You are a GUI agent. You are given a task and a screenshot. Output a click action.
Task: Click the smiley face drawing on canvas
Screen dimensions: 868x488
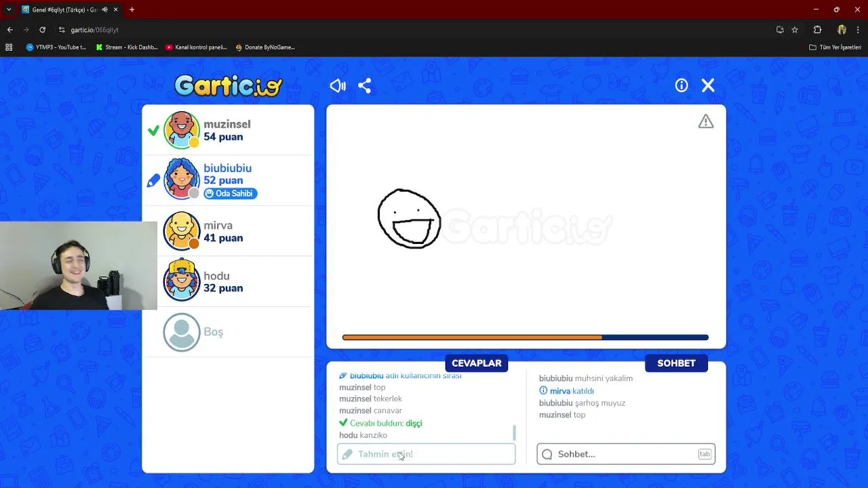(x=409, y=219)
